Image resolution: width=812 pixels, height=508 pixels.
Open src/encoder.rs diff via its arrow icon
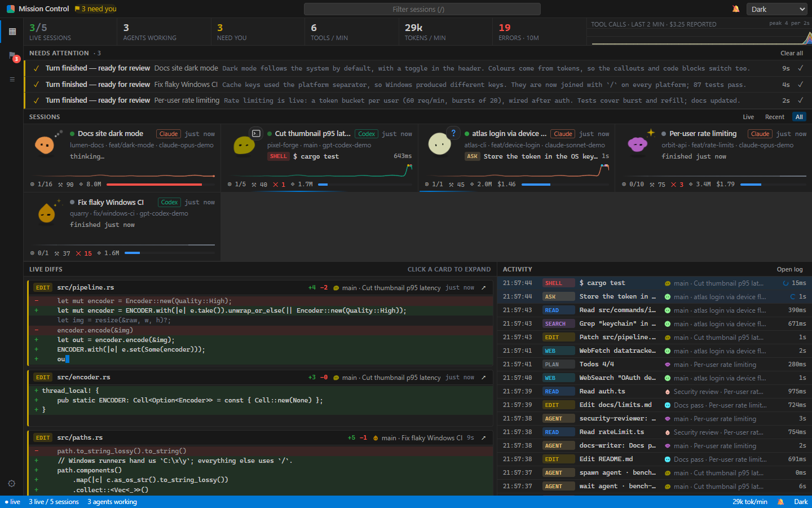483,378
